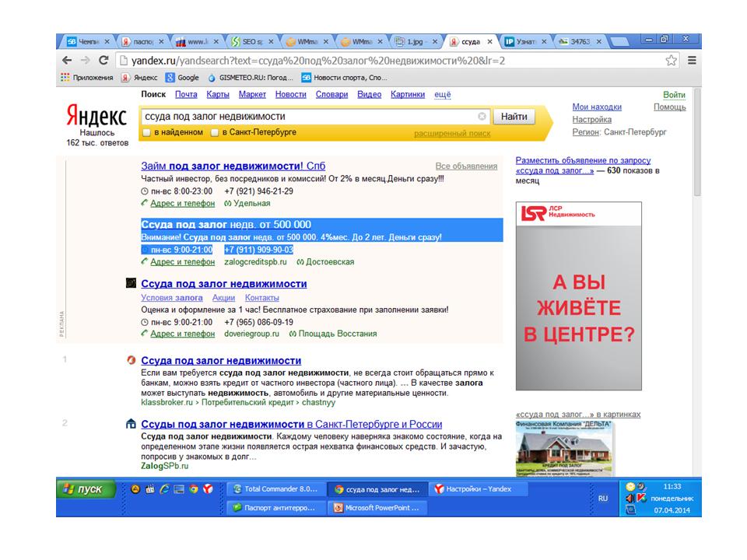Launch Internet Explorer from quick launch
This screenshot has height=560, width=747.
pos(164,489)
